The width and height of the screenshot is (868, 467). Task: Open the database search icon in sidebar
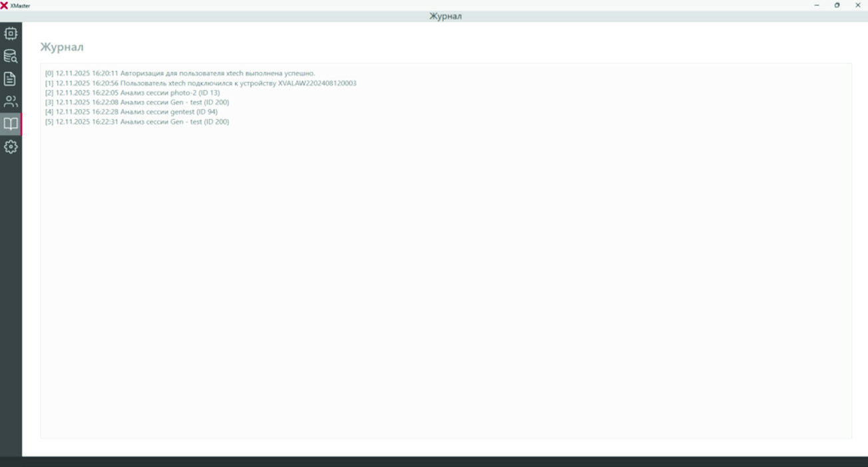tap(11, 56)
